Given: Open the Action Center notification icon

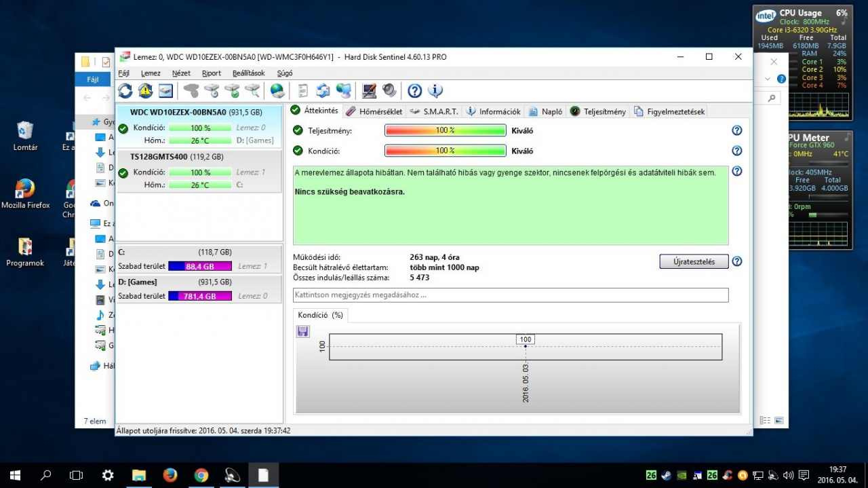Looking at the screenshot, I should tap(804, 475).
